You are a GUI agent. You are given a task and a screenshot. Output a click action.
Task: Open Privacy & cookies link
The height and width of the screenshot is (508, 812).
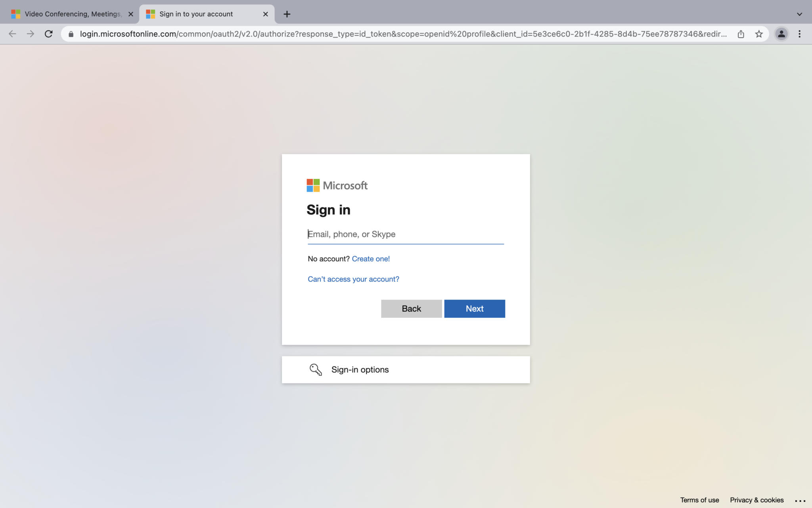756,500
